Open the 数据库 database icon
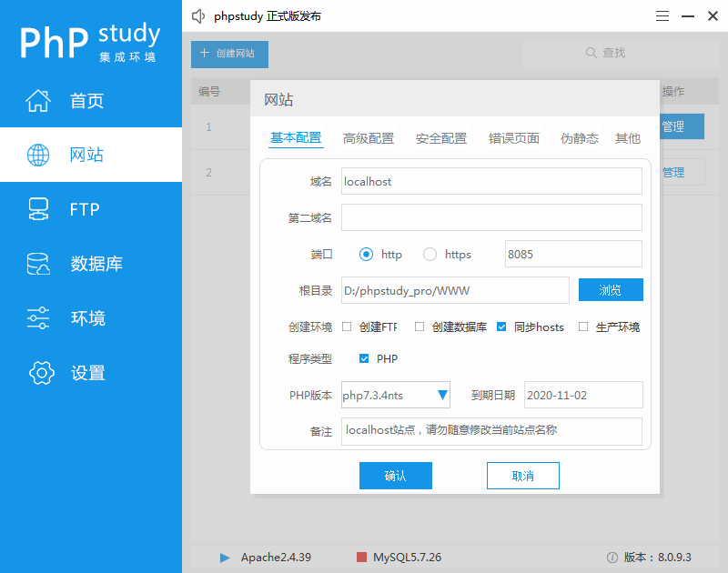Viewport: 728px width, 573px height. [38, 264]
